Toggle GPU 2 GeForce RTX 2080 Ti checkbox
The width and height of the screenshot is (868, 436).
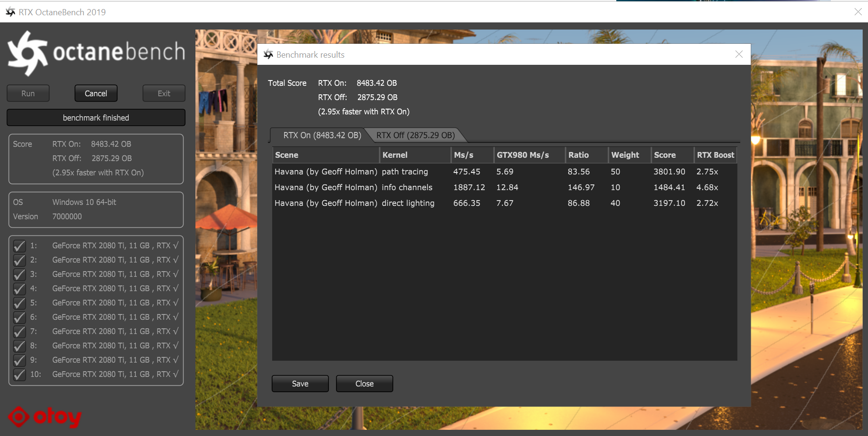point(20,260)
